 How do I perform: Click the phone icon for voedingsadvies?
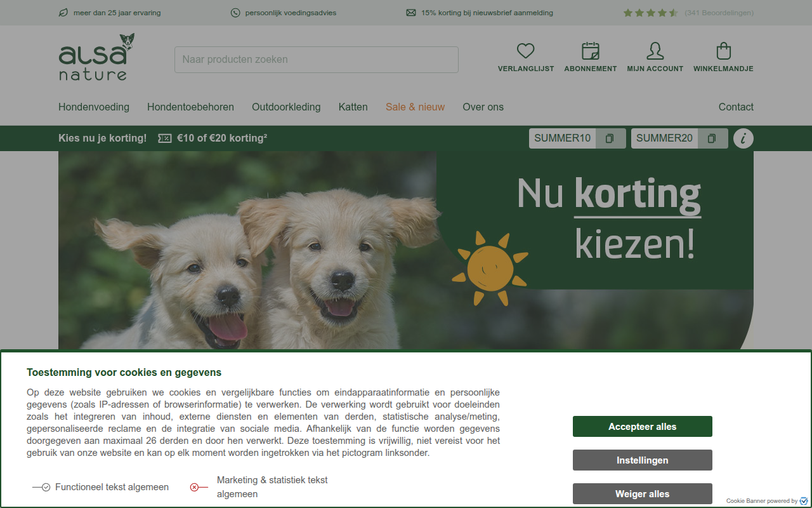click(x=235, y=13)
